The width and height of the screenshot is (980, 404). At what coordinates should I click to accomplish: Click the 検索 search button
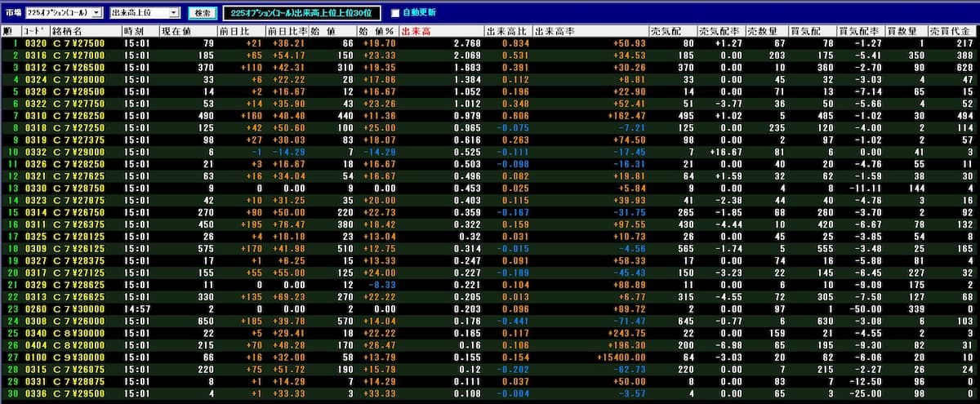(x=202, y=13)
